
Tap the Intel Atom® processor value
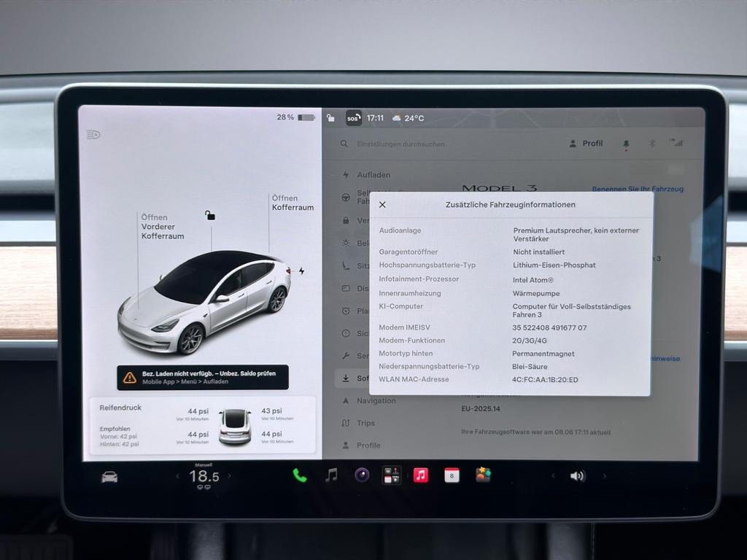[x=533, y=280]
